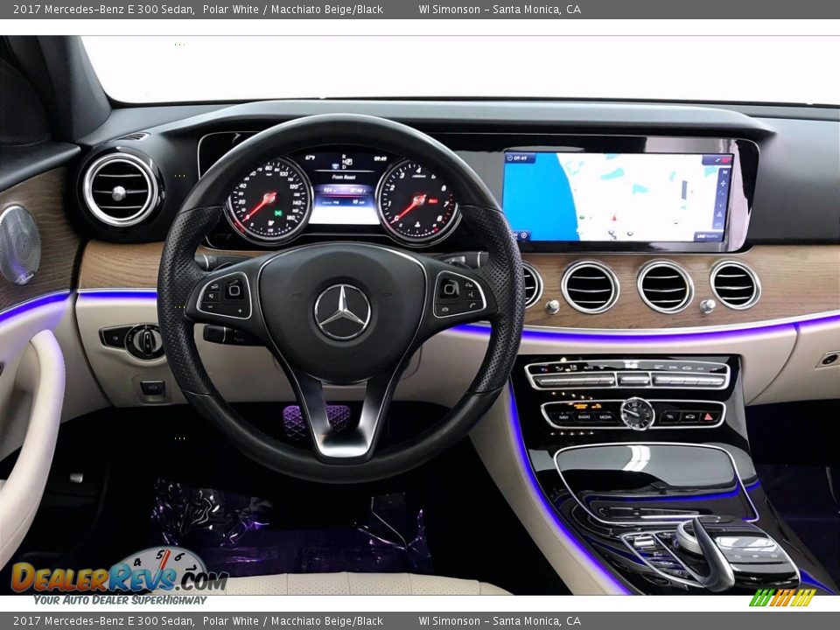Click the analog clock in the console
Screen dimensions: 840x630
pyautogui.click(x=638, y=414)
